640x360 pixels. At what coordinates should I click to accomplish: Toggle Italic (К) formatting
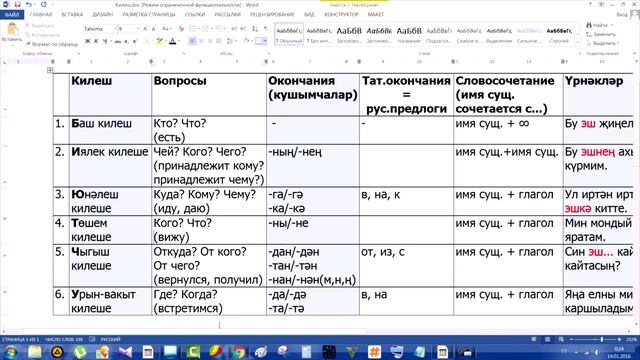tap(96, 41)
